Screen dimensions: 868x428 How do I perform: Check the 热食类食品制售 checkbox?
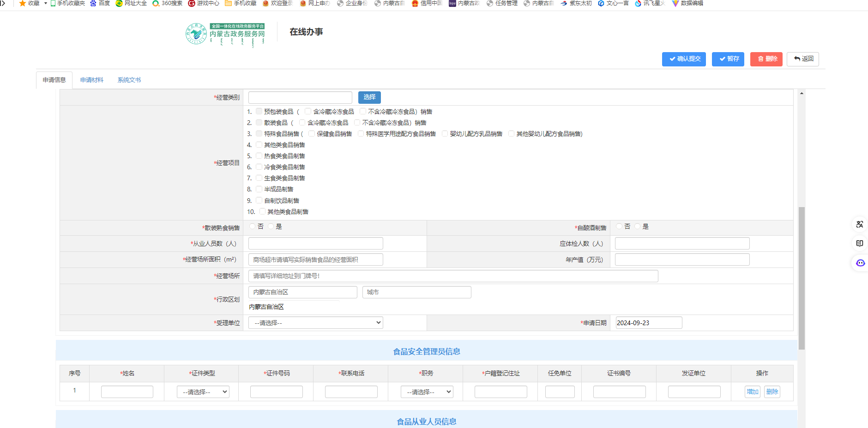coord(259,156)
